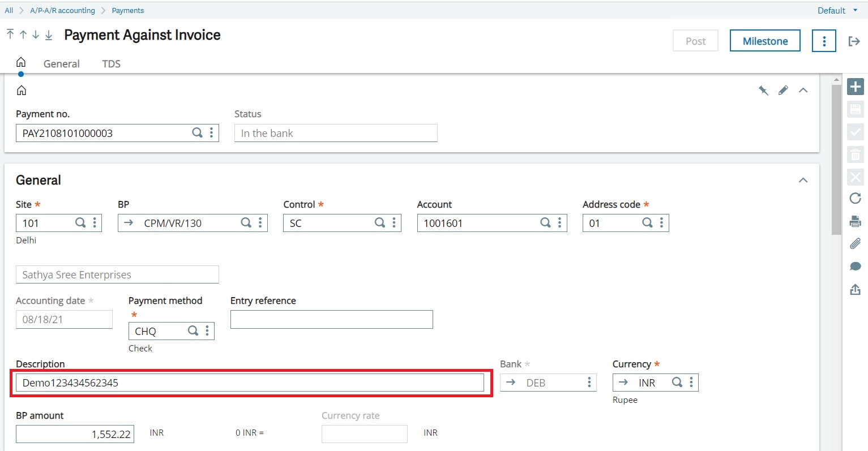The width and height of the screenshot is (868, 451).
Task: Go to next record down arrow
Action: [36, 35]
